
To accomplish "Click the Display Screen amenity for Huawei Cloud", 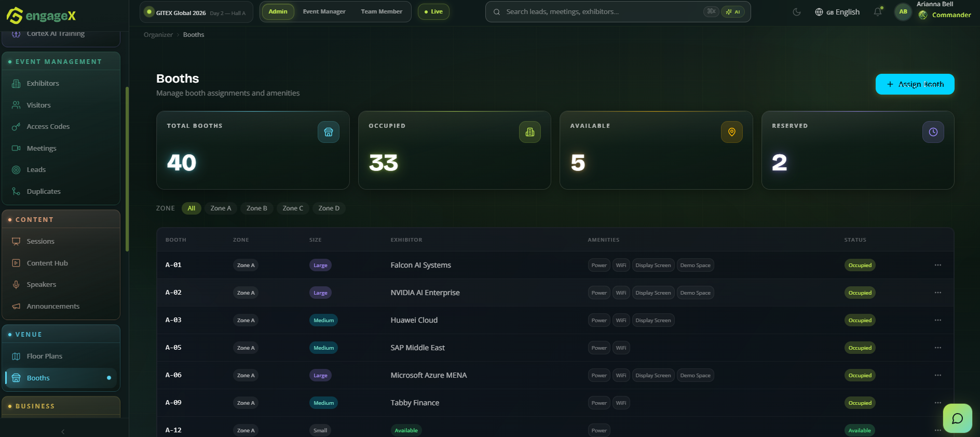I will 653,320.
